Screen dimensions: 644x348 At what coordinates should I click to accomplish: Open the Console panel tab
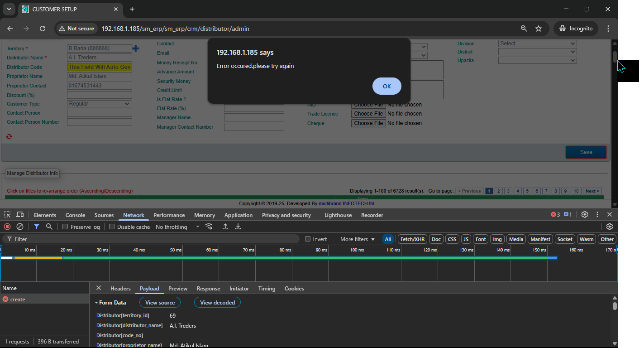(x=75, y=215)
